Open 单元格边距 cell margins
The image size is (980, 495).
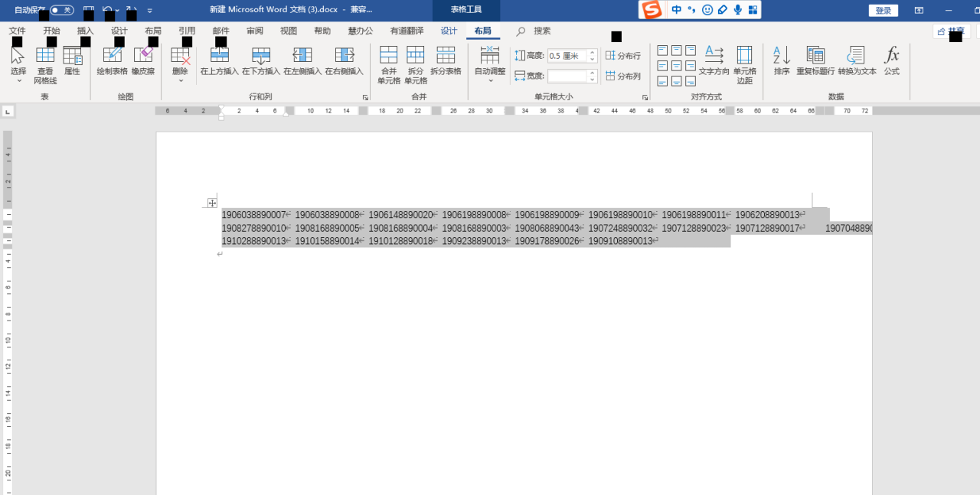click(744, 64)
